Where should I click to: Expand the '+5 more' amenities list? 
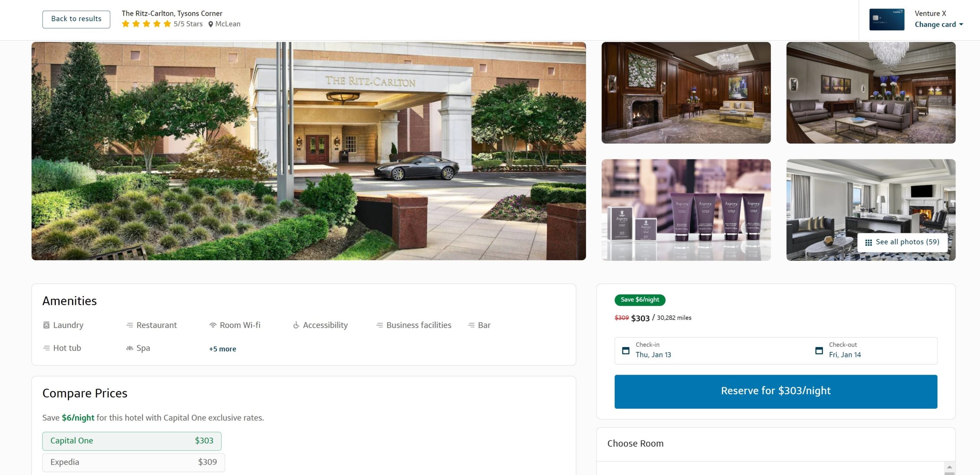coord(222,349)
